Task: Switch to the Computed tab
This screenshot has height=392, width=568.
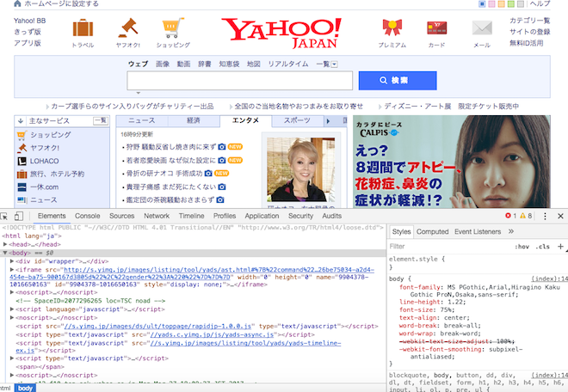Action: [432, 231]
